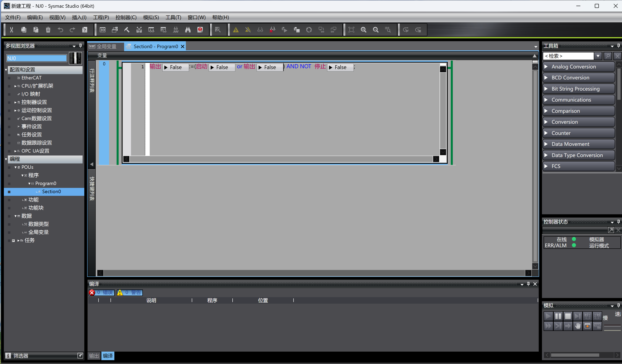Click the yellow warning triangle toolbar icon
Screen dimensions: 622x364
(x=236, y=30)
